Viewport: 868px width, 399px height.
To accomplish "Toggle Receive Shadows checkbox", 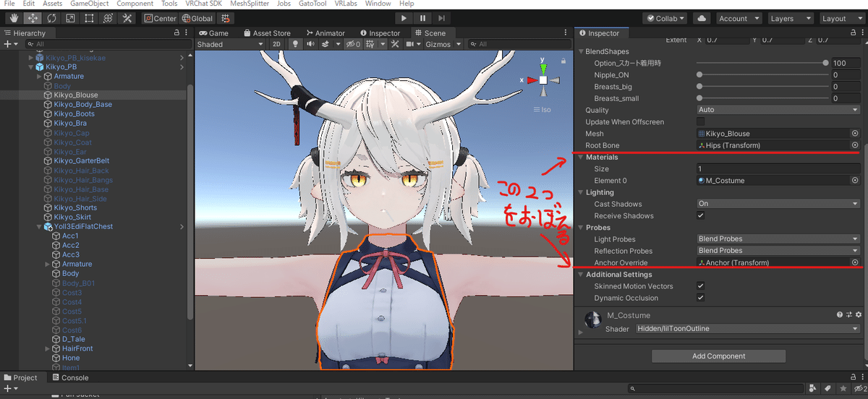I will (x=700, y=215).
